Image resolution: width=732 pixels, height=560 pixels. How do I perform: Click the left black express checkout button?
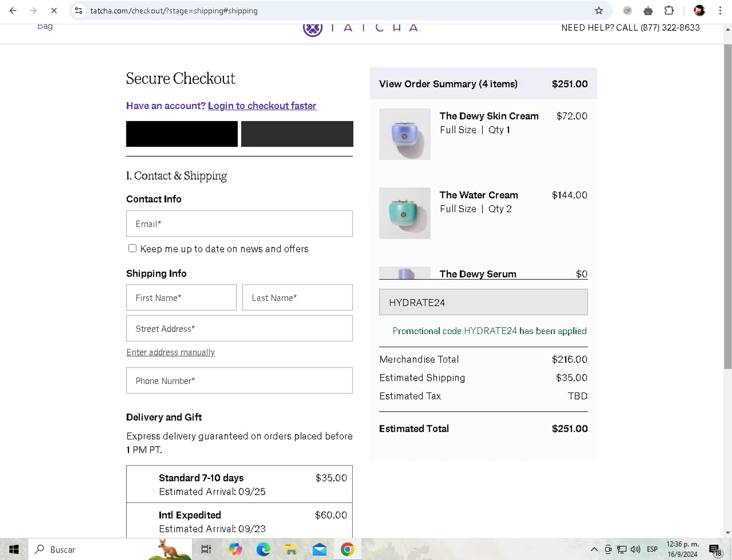[x=182, y=134]
